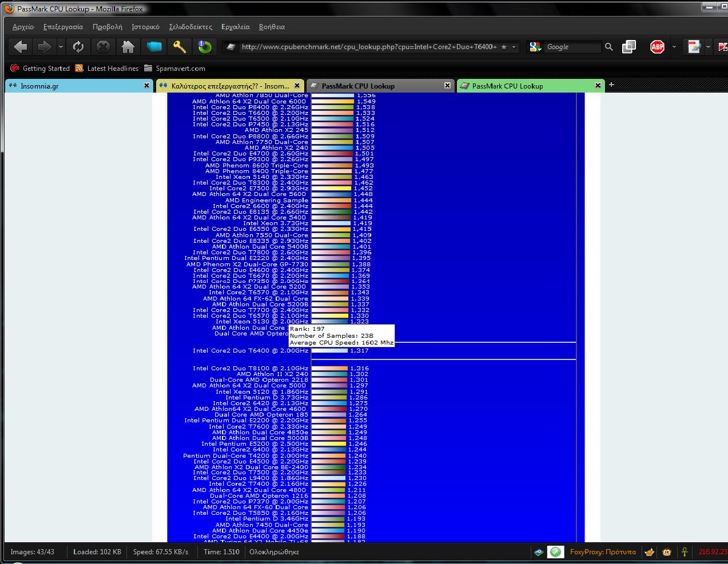Click the FoxyProxy fox icon in status bar

(650, 552)
